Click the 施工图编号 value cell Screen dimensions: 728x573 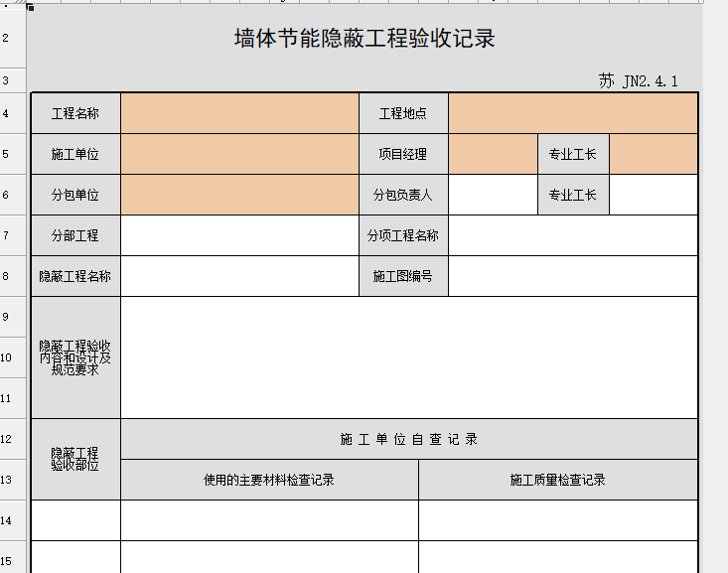pos(573,276)
